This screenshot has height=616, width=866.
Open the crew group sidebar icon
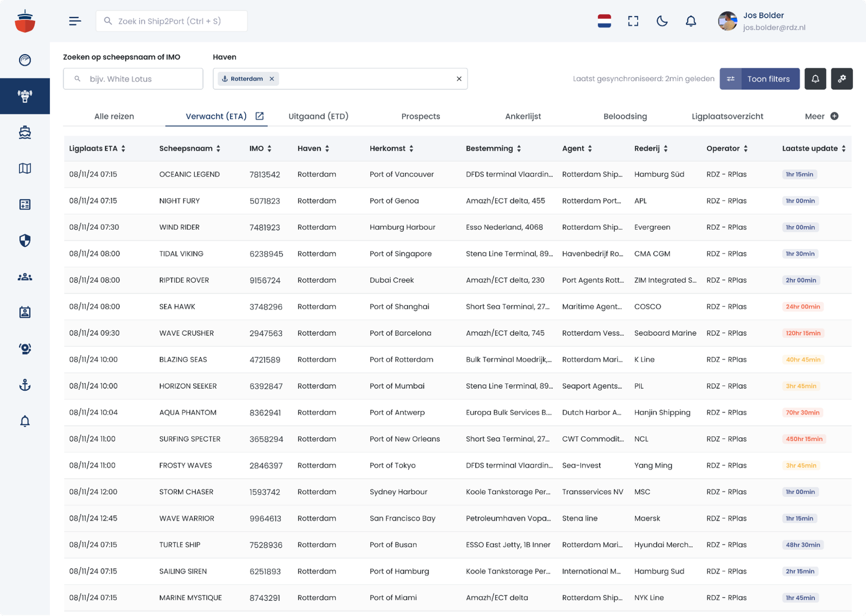point(25,277)
